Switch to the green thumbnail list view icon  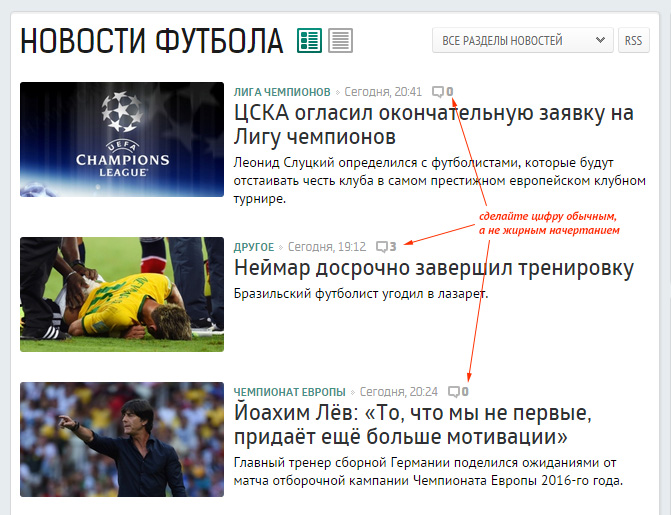309,41
